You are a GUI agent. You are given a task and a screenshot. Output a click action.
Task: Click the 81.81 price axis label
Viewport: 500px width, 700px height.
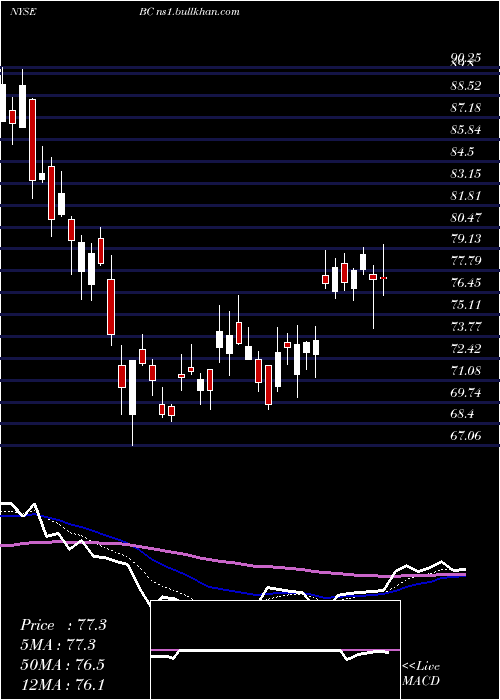(466, 195)
